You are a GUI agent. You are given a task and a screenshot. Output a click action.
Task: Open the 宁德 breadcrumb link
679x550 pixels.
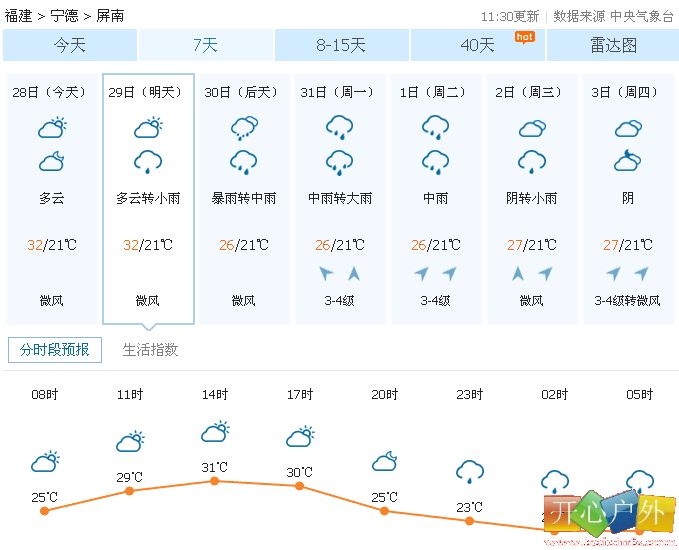[x=65, y=16]
